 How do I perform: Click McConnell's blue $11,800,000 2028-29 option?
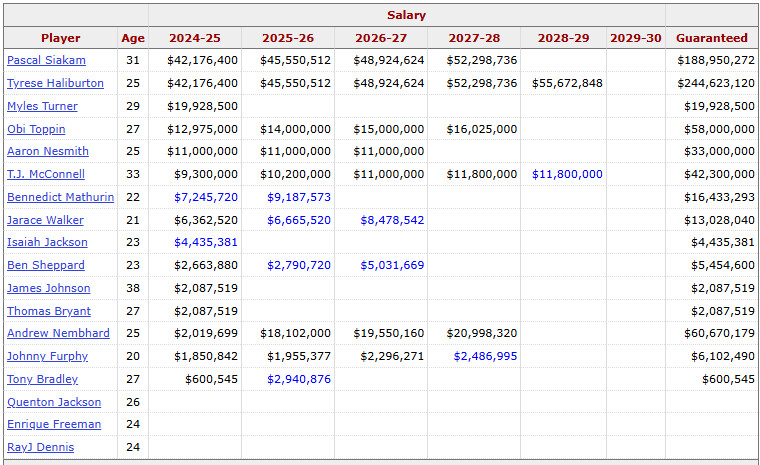(567, 174)
